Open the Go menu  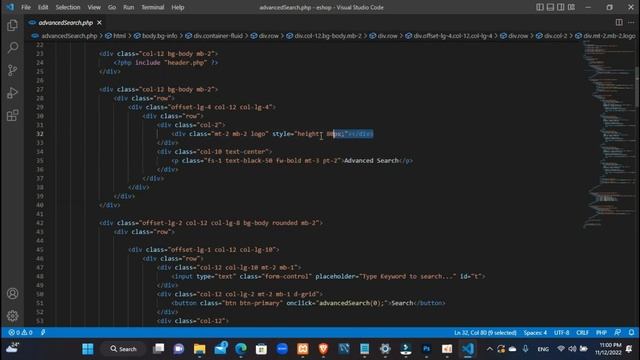tap(112, 7)
